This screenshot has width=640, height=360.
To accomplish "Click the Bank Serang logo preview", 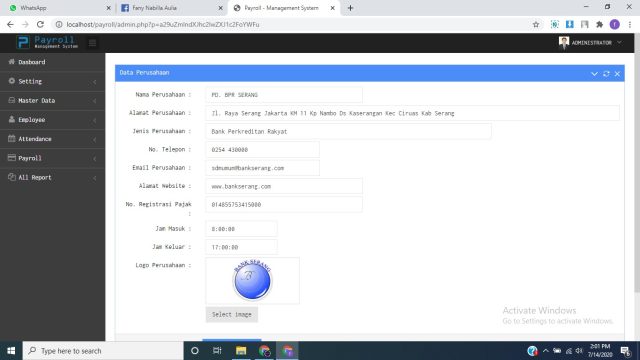I will pyautogui.click(x=252, y=280).
